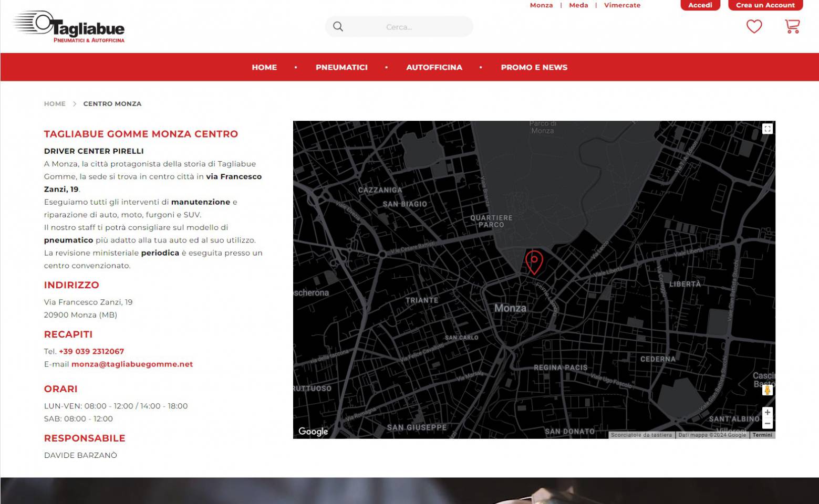Viewport: 819px width, 504px height.
Task: Email monza@tagliabuegomme.net
Action: (132, 364)
